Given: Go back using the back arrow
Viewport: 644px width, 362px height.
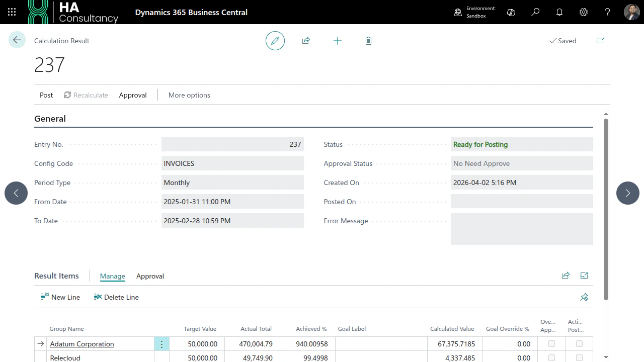Looking at the screenshot, I should point(17,40).
